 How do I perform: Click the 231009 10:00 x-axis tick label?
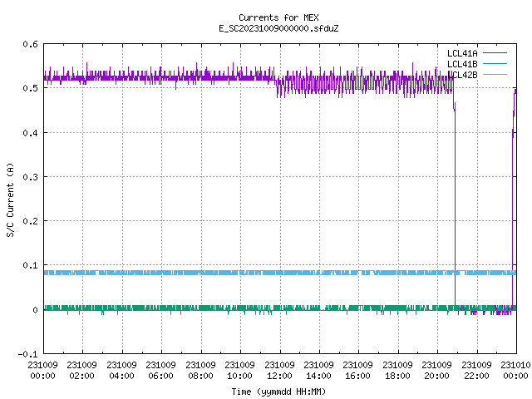click(x=239, y=370)
